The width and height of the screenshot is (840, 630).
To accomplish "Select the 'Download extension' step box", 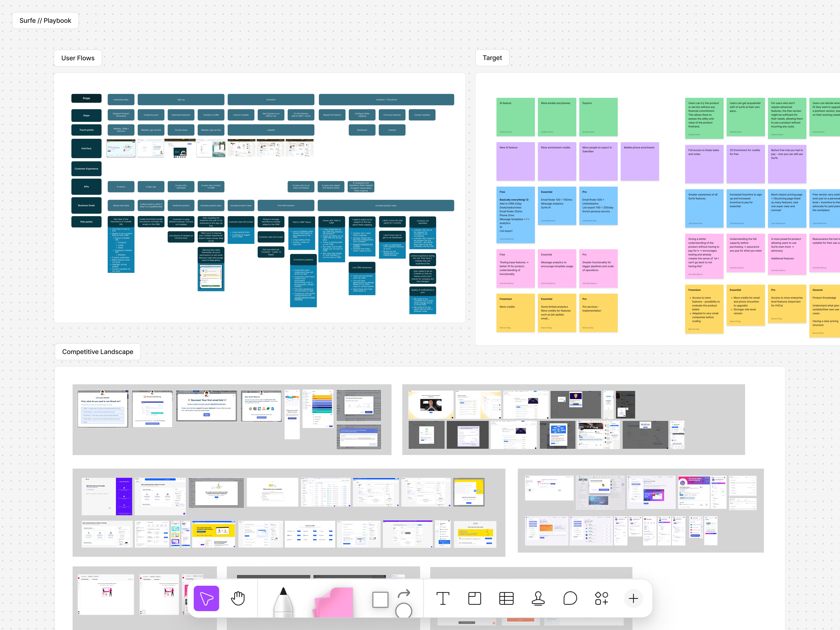I will pos(181,115).
